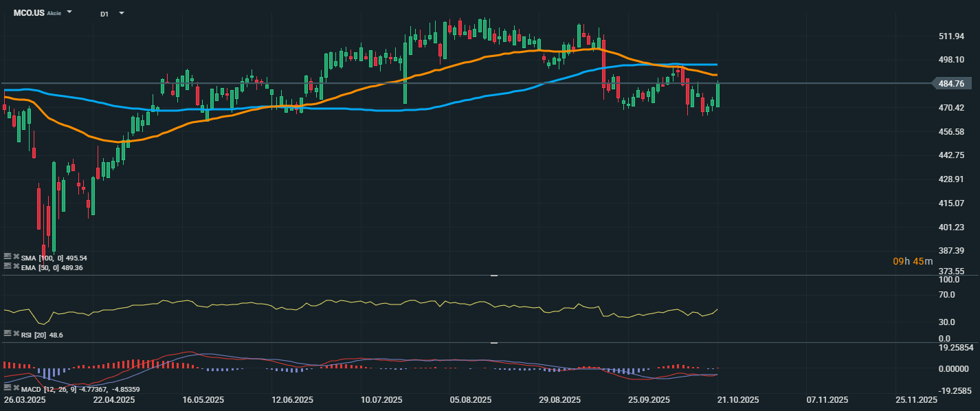The image size is (980, 411).
Task: Remove the EMA indicator with its X
Action: [x=16, y=267]
